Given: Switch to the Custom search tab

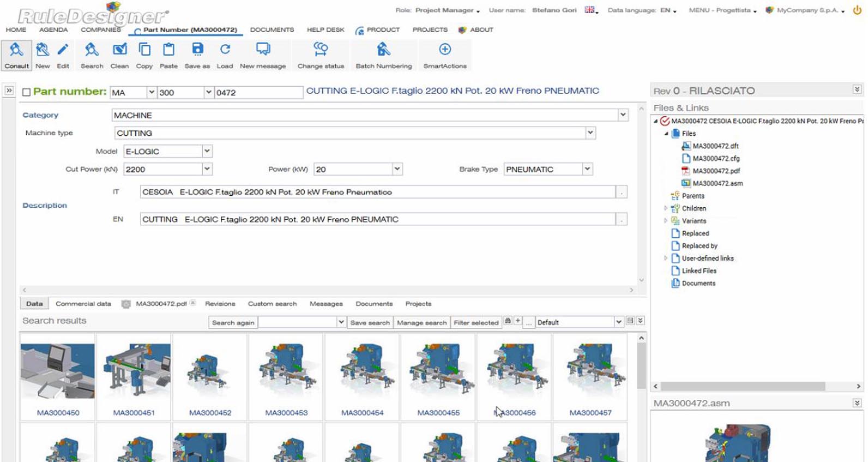Looking at the screenshot, I should point(272,304).
